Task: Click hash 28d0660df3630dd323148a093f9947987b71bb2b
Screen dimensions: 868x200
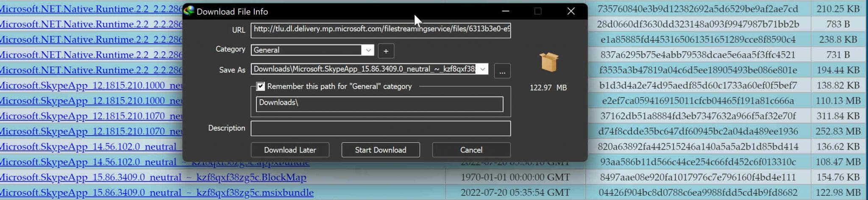Action: coord(698,24)
